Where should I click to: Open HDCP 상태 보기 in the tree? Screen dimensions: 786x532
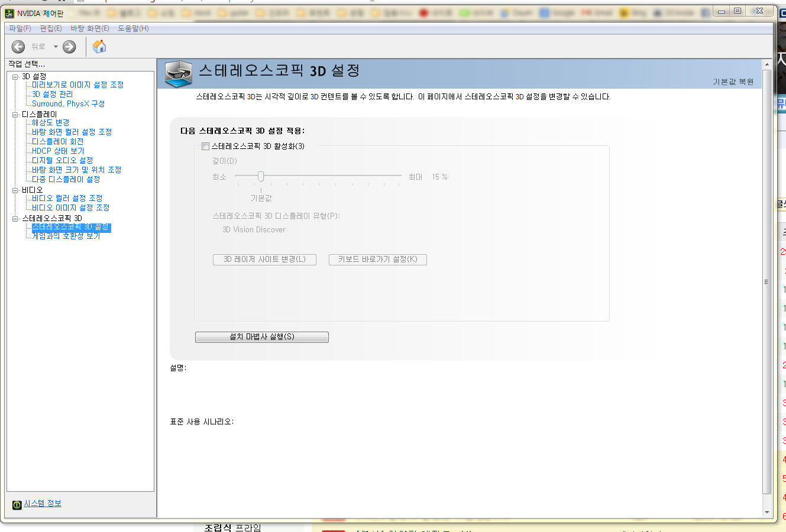click(58, 151)
